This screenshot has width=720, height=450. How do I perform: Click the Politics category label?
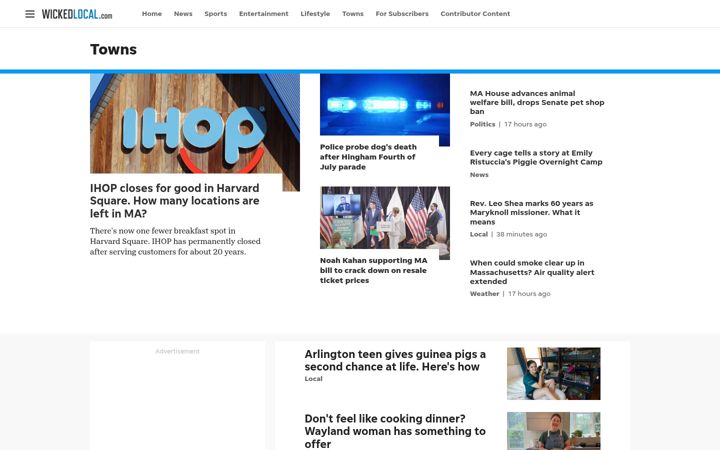click(482, 124)
